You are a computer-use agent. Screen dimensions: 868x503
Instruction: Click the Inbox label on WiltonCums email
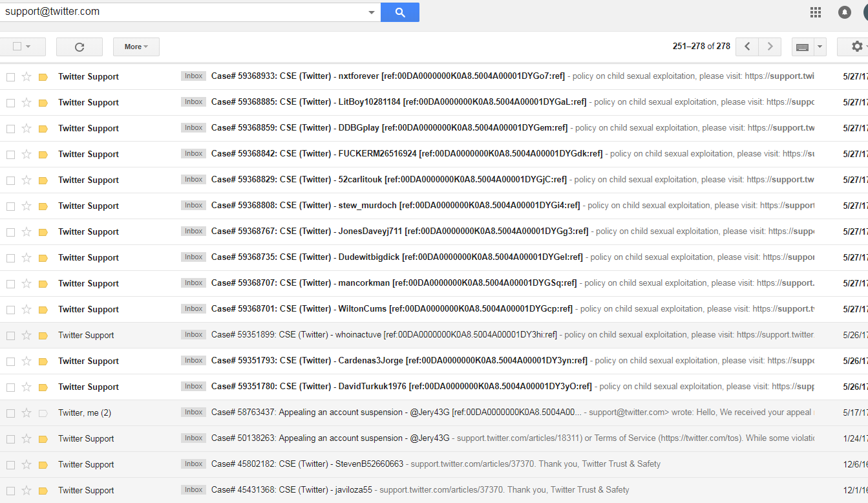point(193,309)
